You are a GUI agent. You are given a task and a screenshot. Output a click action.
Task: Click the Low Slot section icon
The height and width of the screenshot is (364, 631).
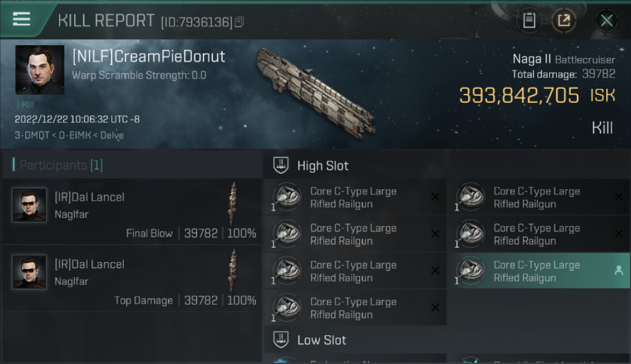tap(282, 339)
